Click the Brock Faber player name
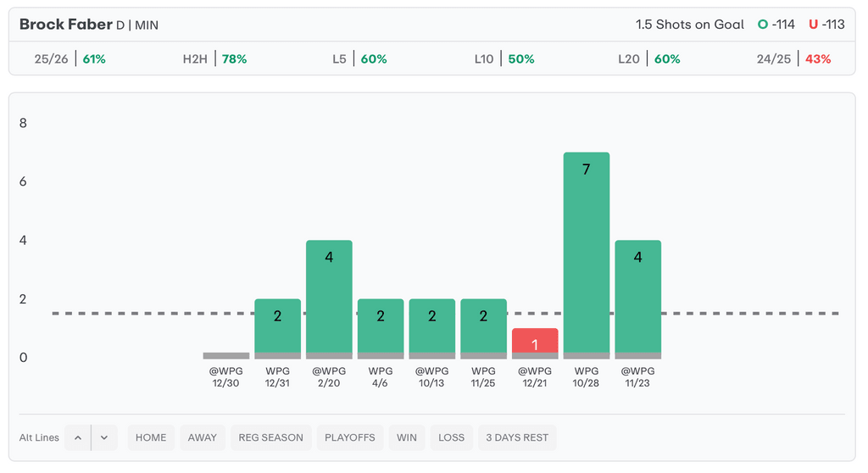 pos(65,25)
